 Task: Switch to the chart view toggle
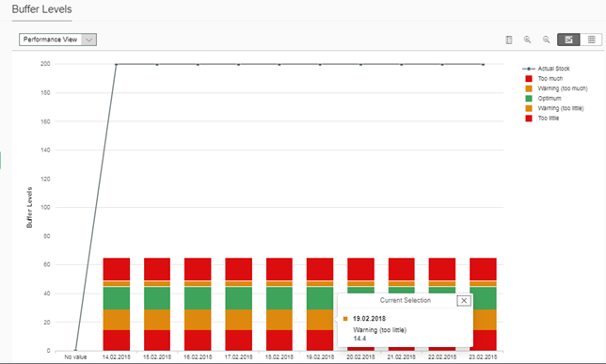pos(568,40)
